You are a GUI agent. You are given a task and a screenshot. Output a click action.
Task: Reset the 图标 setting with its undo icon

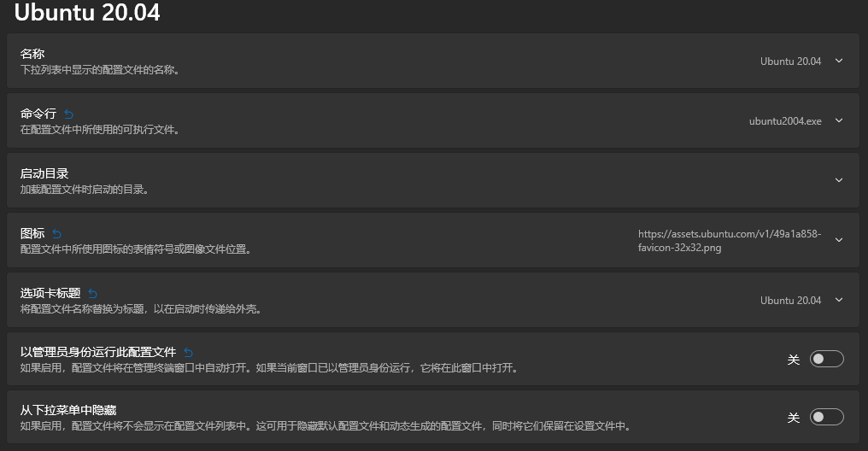tap(56, 233)
